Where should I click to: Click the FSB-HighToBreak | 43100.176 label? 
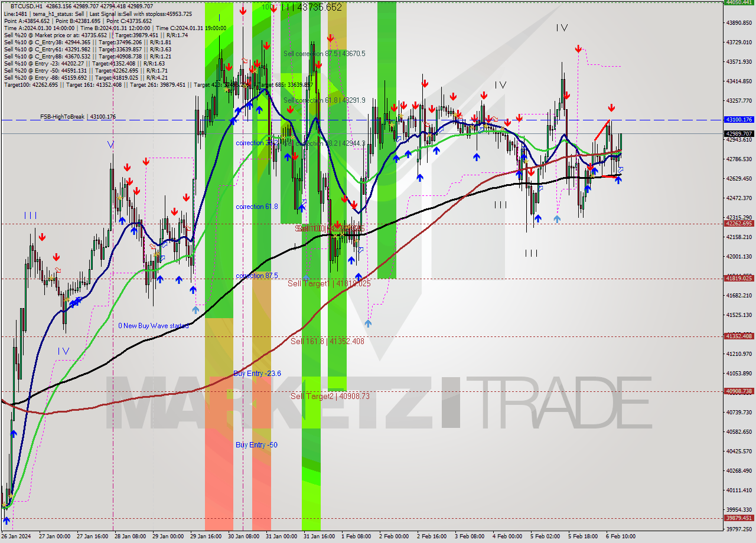click(x=78, y=117)
